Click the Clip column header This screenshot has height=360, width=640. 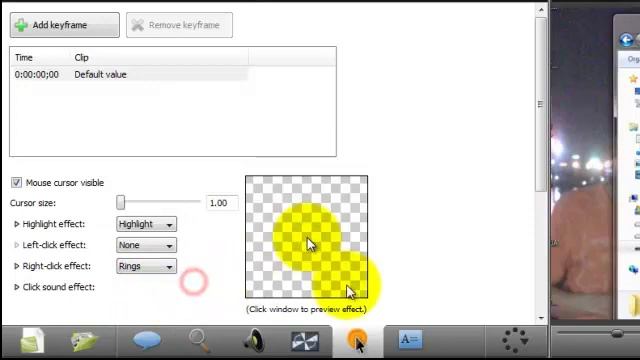point(81,58)
